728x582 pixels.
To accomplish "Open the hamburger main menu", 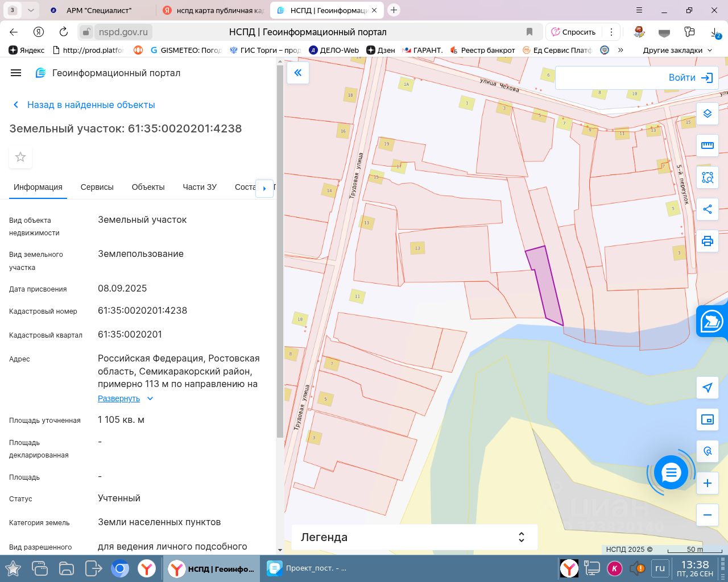I will (16, 73).
